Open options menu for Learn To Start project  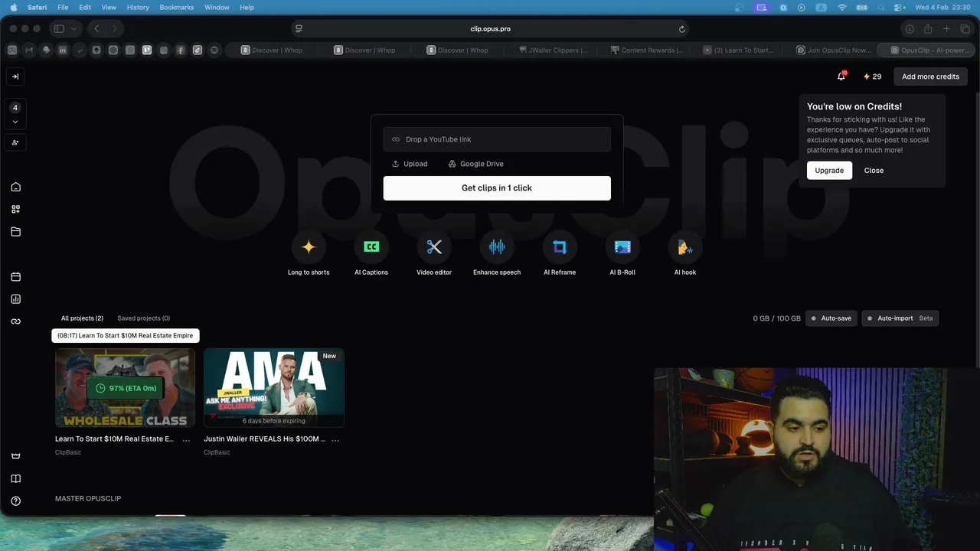click(186, 439)
